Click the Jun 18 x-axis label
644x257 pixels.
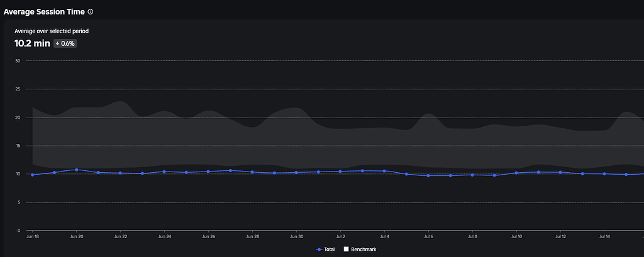point(33,237)
